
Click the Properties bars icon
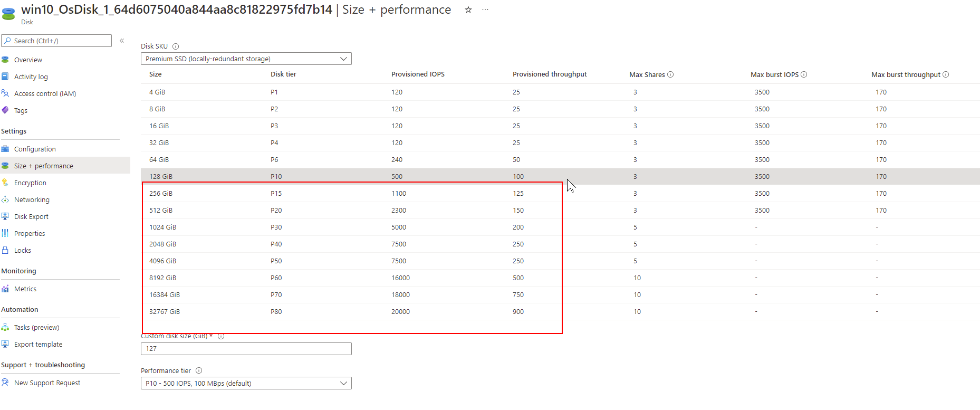click(x=5, y=233)
